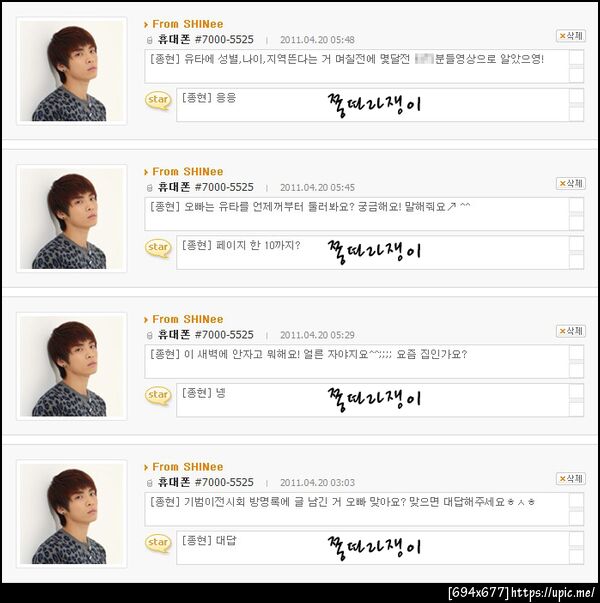The height and width of the screenshot is (603, 600).
Task: Click phone icon beside 05:48 message sender
Action: pos(150,40)
